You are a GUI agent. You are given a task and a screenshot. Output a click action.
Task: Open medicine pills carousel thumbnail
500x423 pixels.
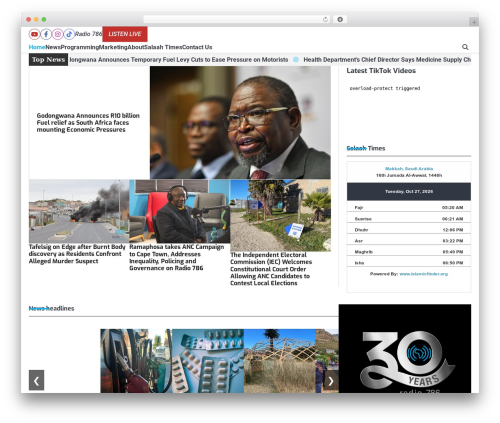[x=208, y=361]
